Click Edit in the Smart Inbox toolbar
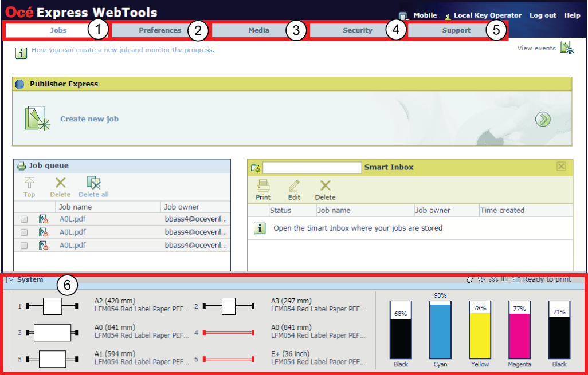 click(x=294, y=190)
